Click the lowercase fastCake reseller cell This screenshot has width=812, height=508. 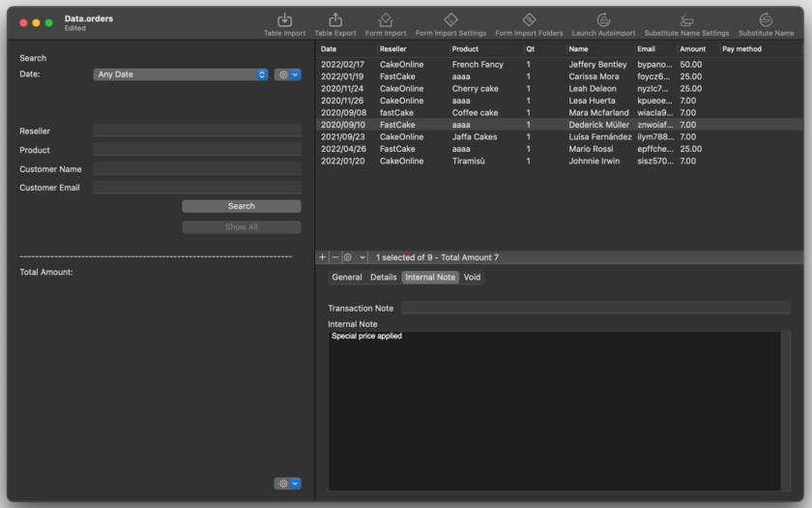click(396, 112)
